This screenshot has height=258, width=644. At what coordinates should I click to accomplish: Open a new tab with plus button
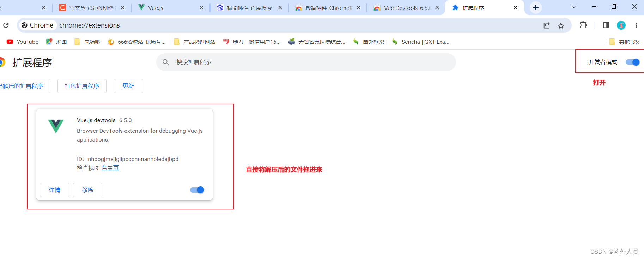(536, 7)
